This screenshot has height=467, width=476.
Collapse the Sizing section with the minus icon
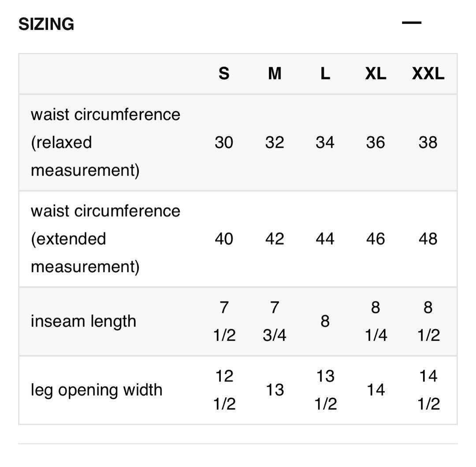(412, 23)
